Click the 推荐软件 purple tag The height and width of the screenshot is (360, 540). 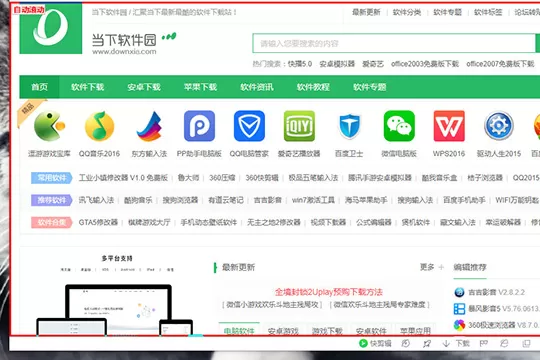(x=52, y=200)
